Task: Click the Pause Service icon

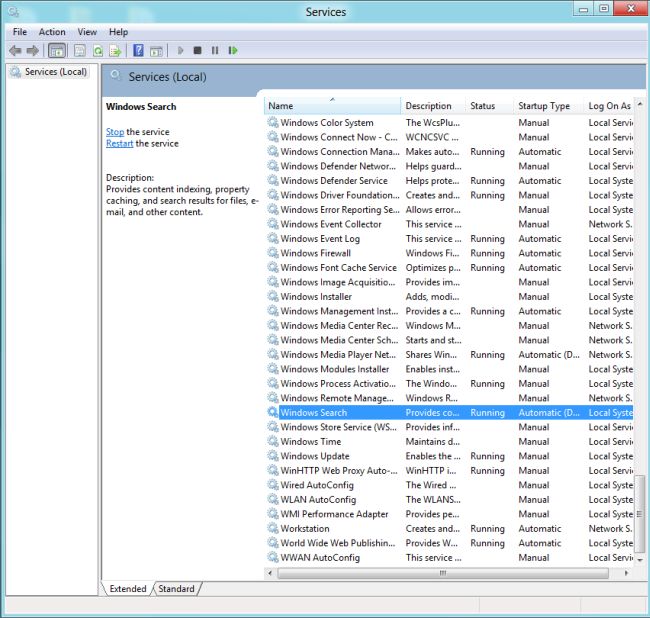Action: coord(215,51)
